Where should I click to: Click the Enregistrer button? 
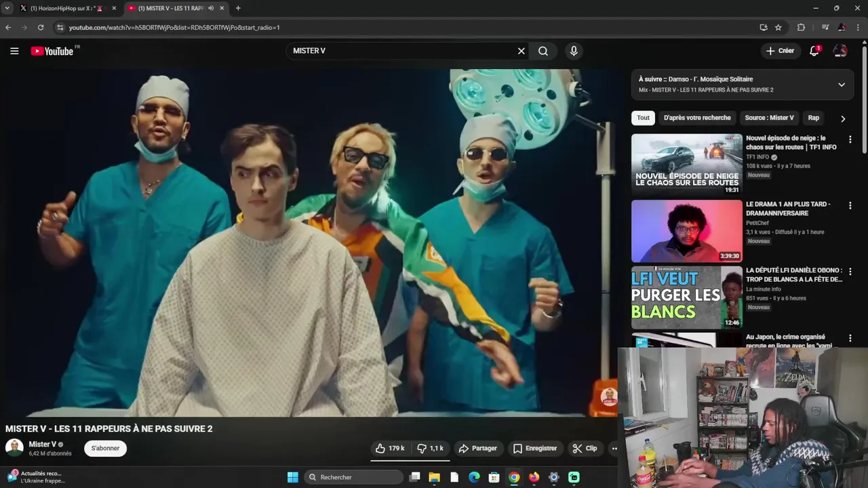coord(535,448)
